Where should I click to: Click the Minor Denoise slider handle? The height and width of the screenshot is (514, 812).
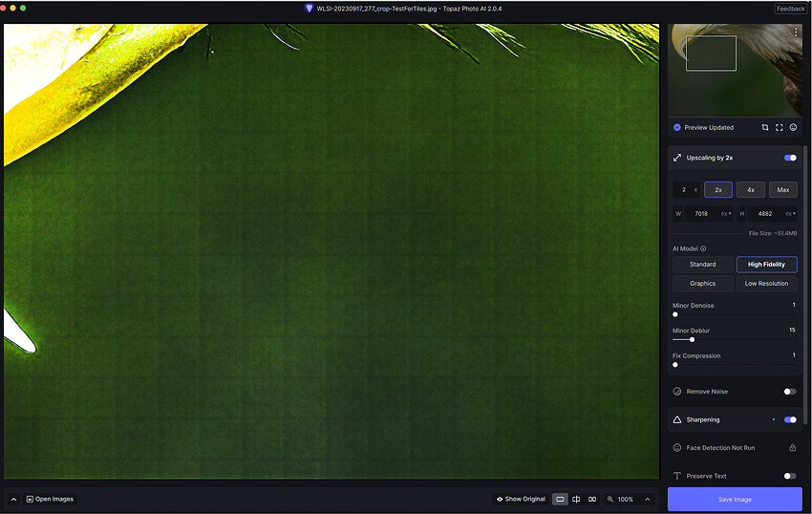[675, 314]
